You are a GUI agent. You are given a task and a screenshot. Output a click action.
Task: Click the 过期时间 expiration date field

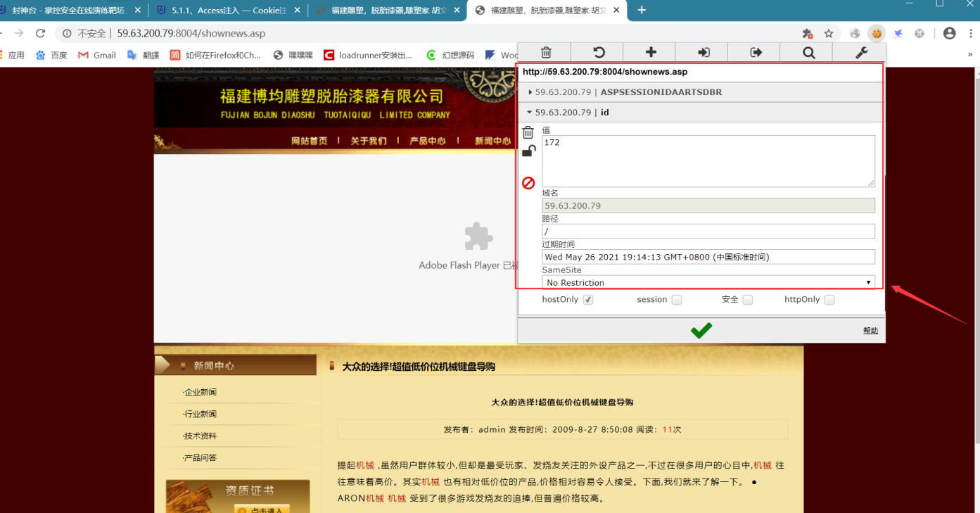pyautogui.click(x=708, y=257)
